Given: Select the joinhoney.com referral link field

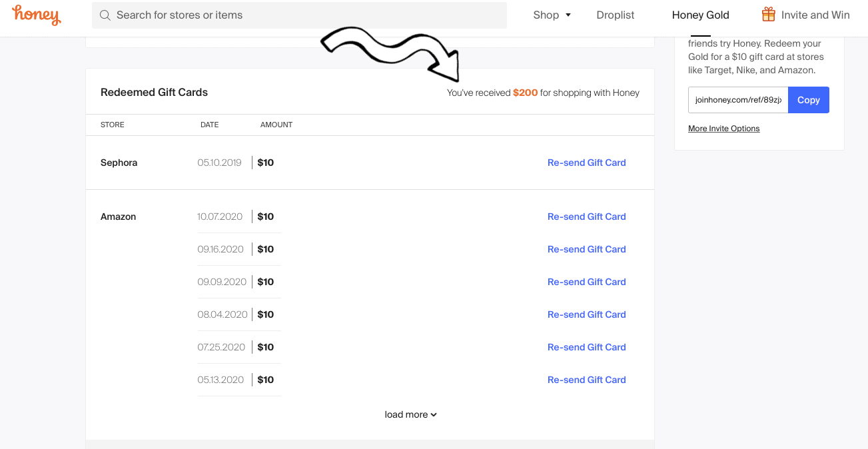Looking at the screenshot, I should [737, 100].
